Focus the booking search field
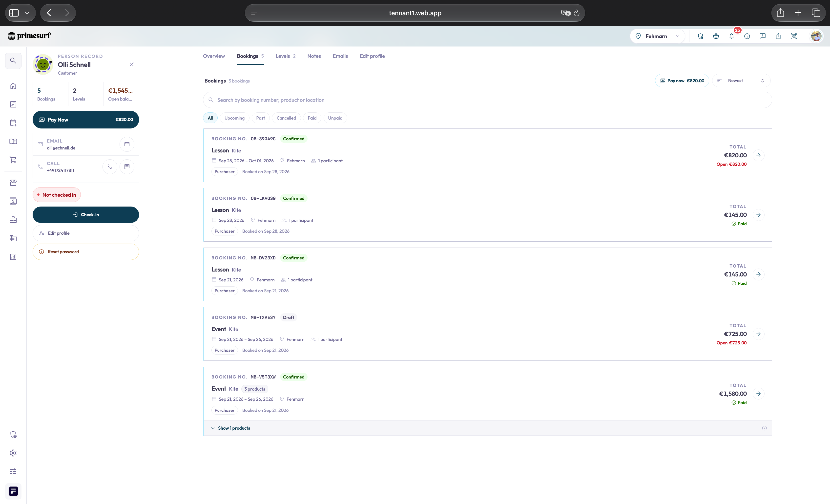The height and width of the screenshot is (504, 830). pos(487,100)
